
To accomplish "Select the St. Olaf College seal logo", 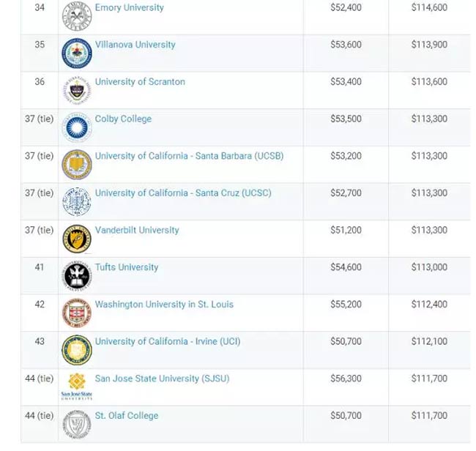I will pos(77,425).
